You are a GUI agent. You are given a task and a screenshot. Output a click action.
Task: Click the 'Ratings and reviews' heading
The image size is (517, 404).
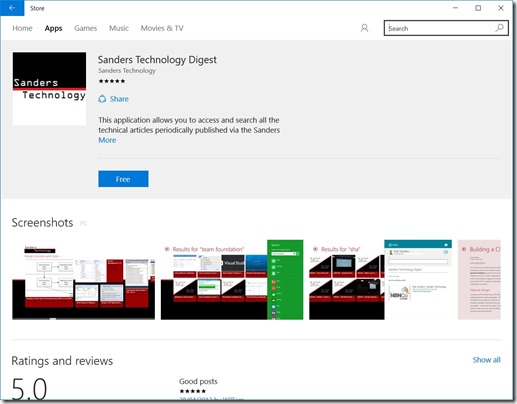pos(62,361)
